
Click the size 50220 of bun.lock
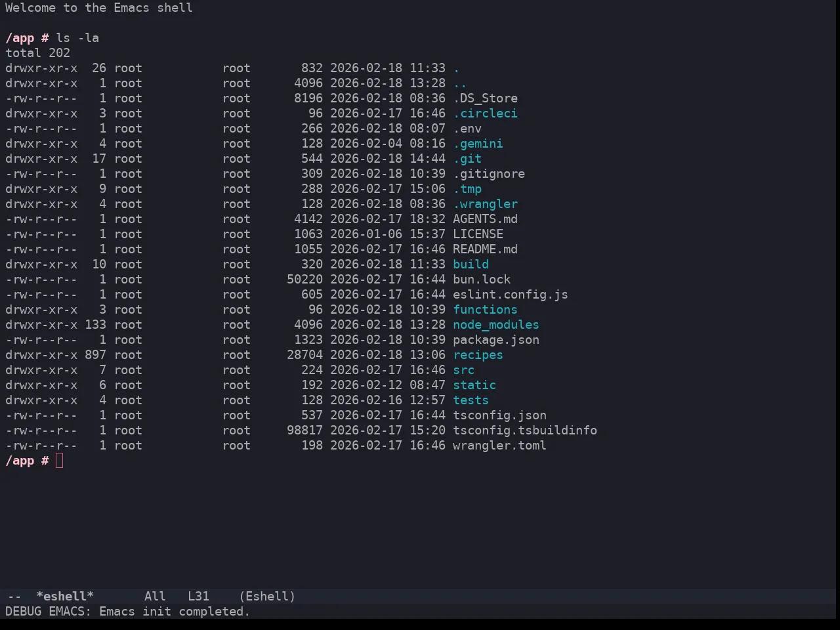(304, 280)
